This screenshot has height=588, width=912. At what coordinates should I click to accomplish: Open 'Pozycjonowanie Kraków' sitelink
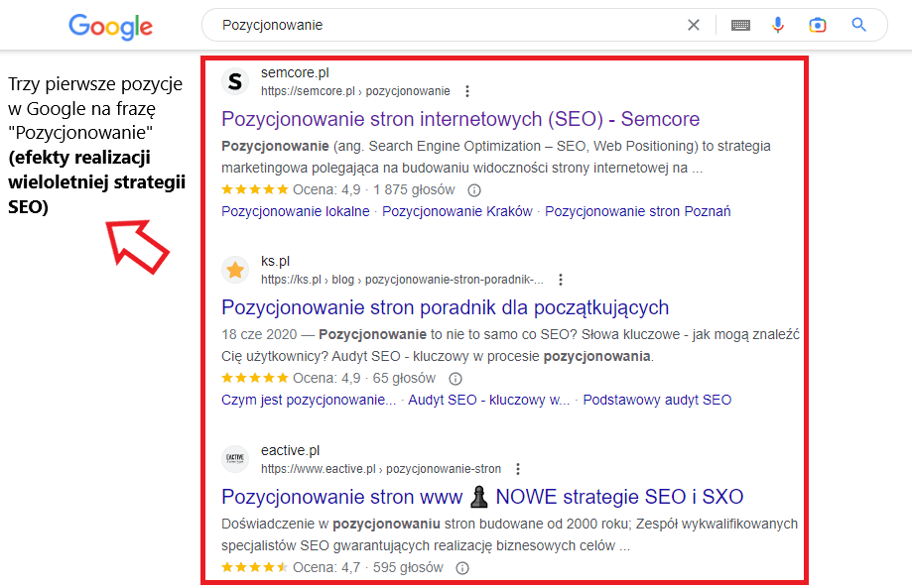pos(457,211)
